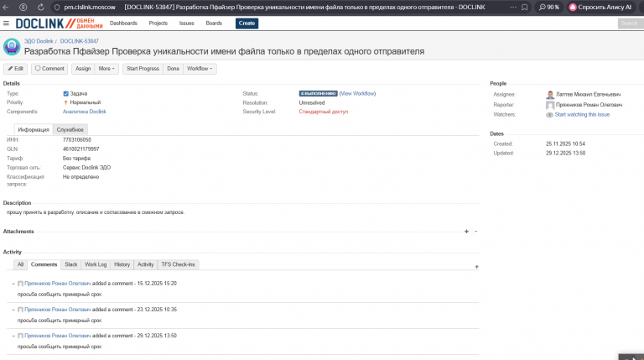Collapse the 23.12.2025 10:35 comment

tap(13, 310)
